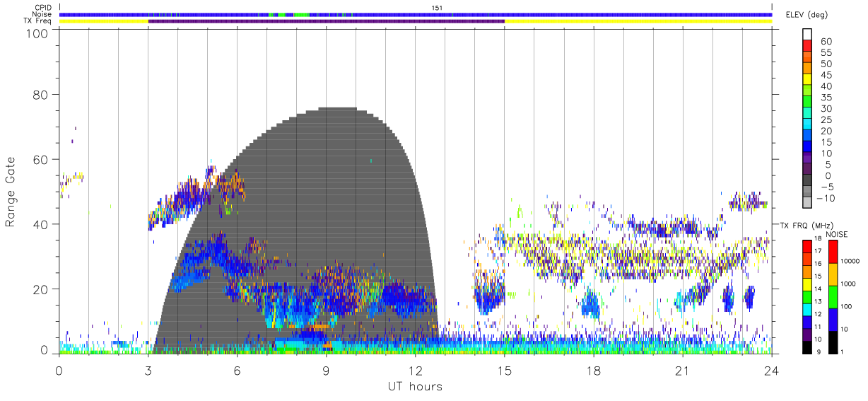Click the 'TX Freq' row label
Screen dimensions: 868x401
click(x=39, y=21)
